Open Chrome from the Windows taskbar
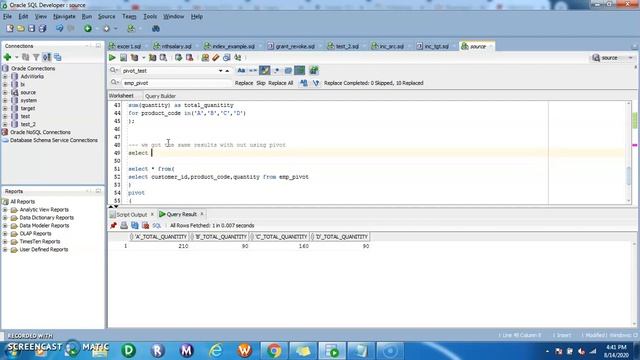Image resolution: width=640 pixels, height=360 pixels. pyautogui.click(x=274, y=350)
